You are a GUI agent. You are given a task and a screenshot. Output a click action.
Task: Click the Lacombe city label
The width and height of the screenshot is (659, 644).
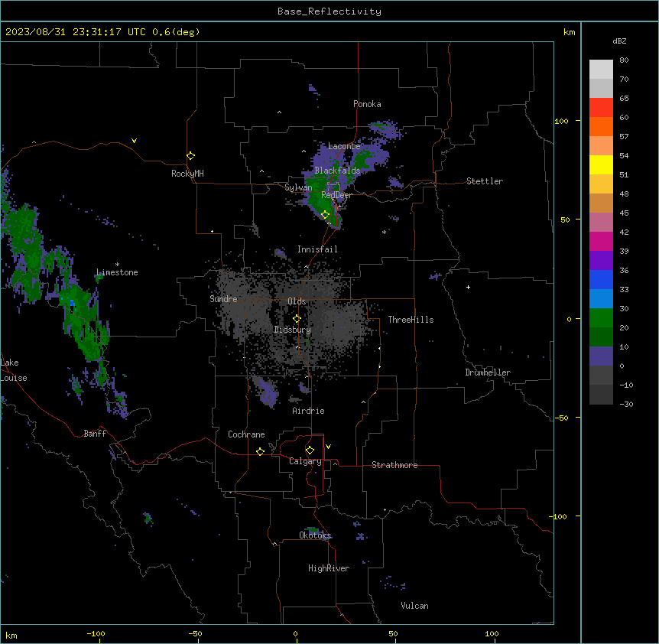(x=344, y=146)
